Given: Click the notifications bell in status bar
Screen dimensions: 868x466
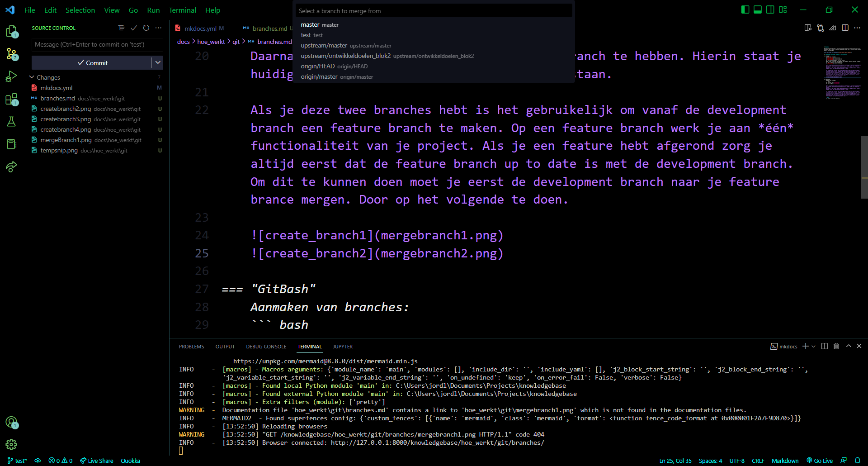Looking at the screenshot, I should coord(857,461).
